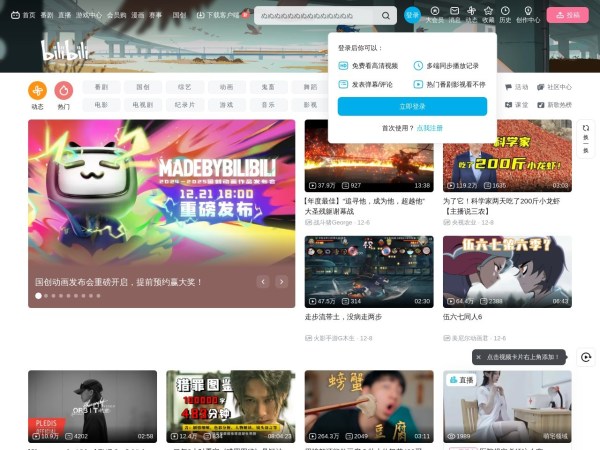
Task: Open 游戏中心 in top navigation
Action: [x=89, y=16]
